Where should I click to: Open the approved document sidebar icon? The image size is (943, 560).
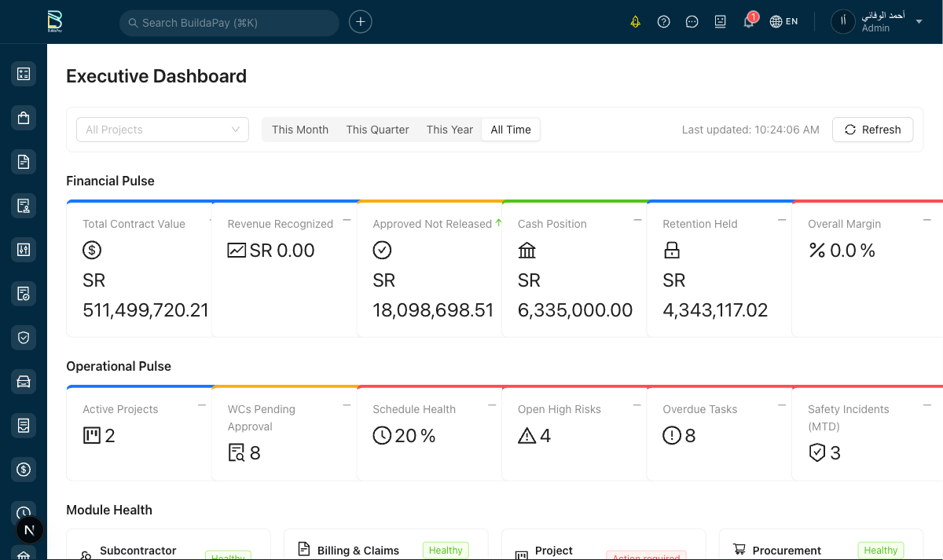(x=24, y=294)
